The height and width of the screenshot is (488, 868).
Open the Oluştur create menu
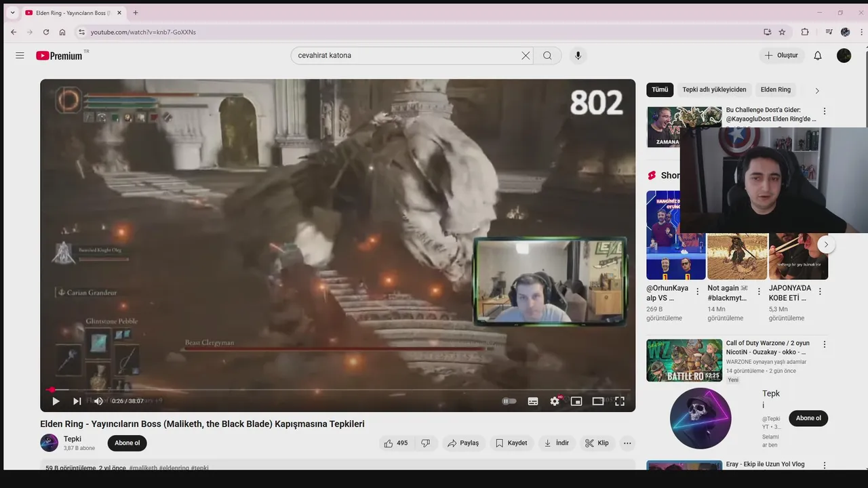(781, 56)
